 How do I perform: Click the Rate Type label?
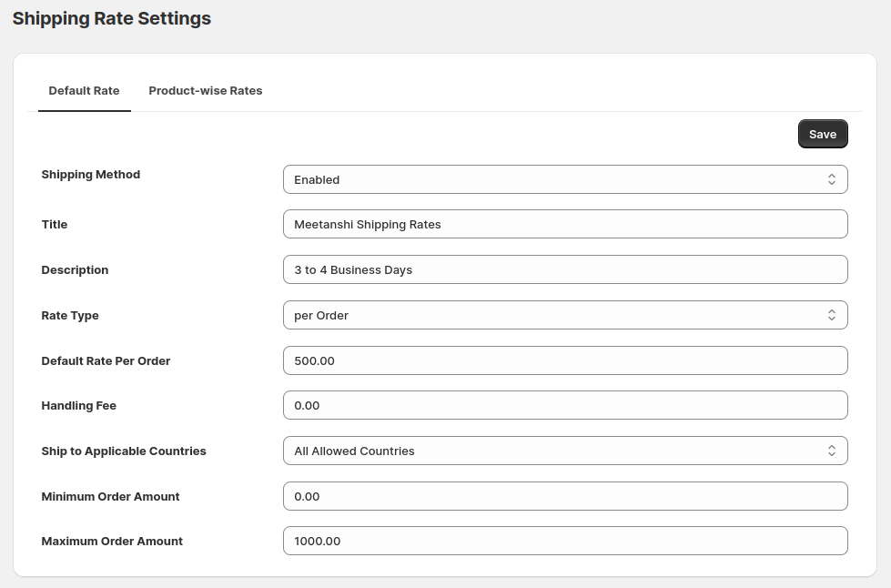(x=70, y=315)
